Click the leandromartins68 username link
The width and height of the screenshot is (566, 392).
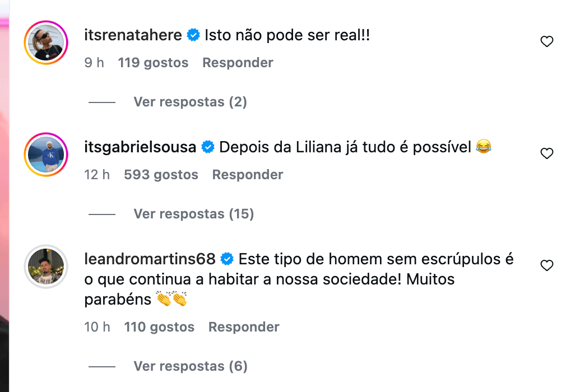click(150, 259)
